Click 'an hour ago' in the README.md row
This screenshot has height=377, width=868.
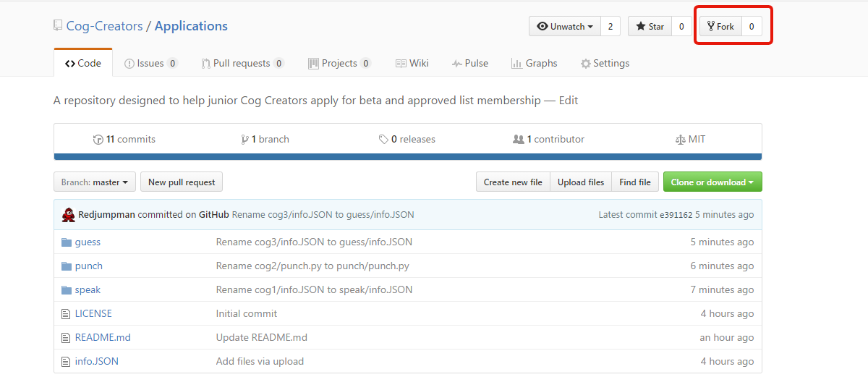(x=727, y=337)
